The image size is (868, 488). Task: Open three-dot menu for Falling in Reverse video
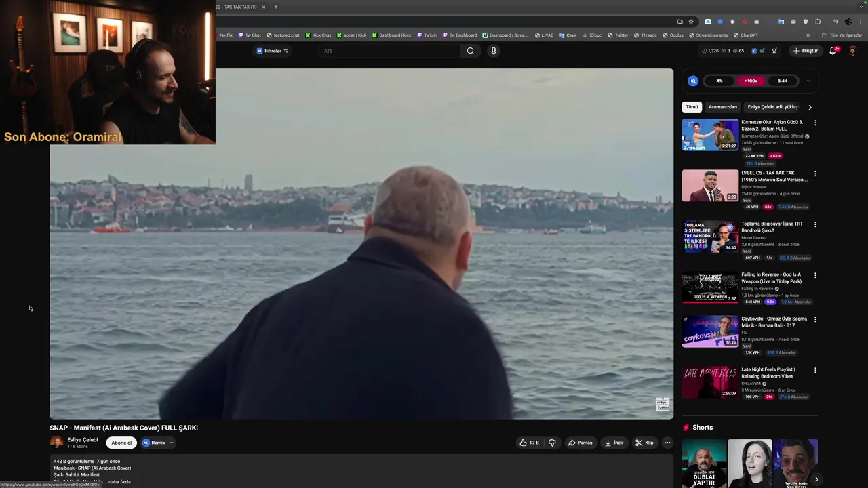coord(815,275)
